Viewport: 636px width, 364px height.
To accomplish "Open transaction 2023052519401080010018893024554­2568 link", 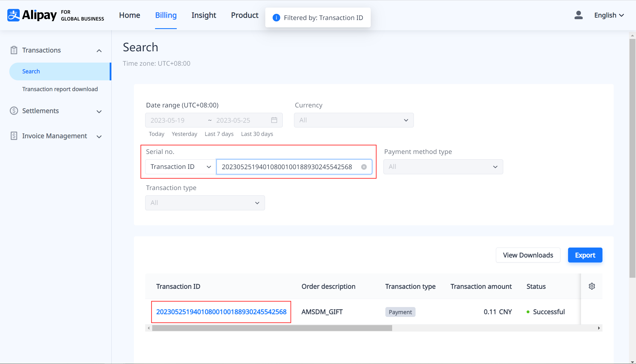I will pyautogui.click(x=221, y=312).
